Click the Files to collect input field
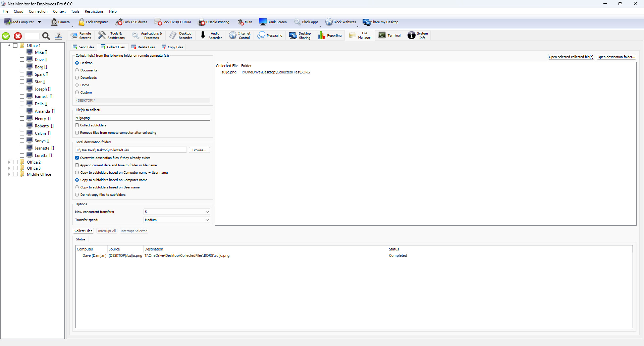644x346 pixels. (143, 118)
